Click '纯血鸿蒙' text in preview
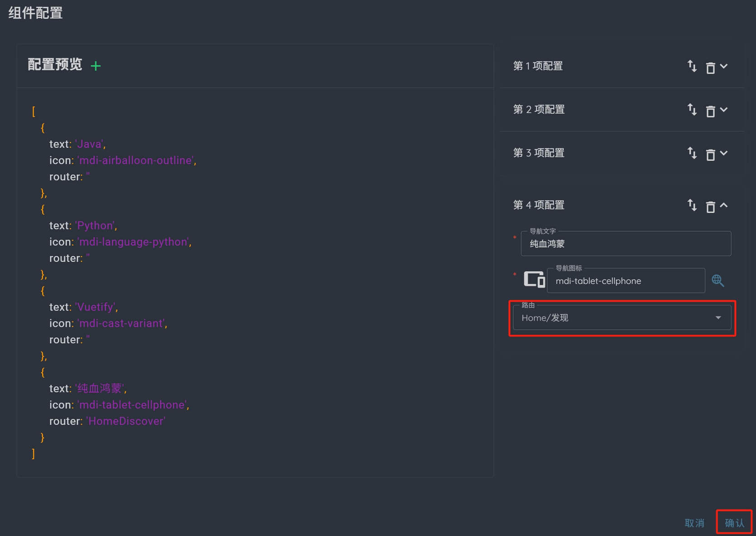This screenshot has width=756, height=536. [100, 388]
